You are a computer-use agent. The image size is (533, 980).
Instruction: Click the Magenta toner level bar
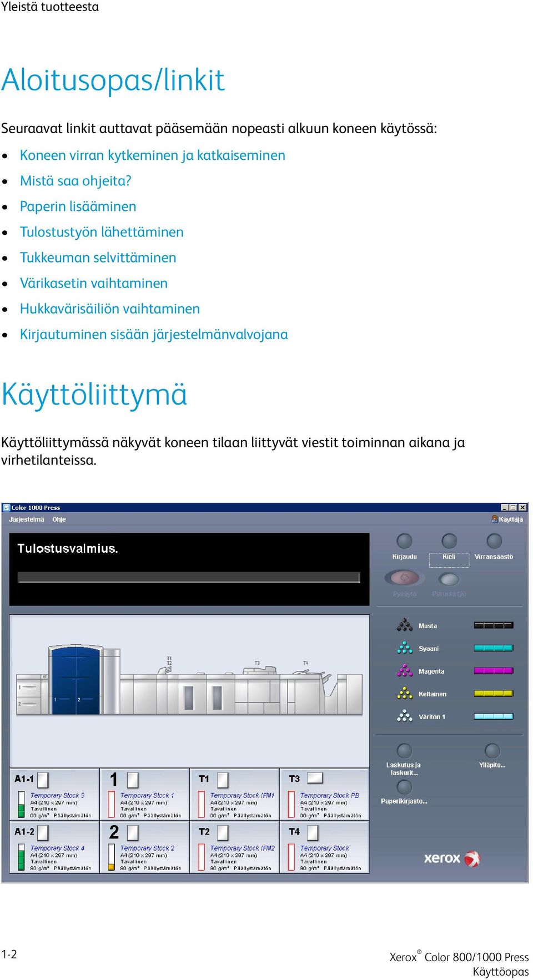click(x=494, y=671)
